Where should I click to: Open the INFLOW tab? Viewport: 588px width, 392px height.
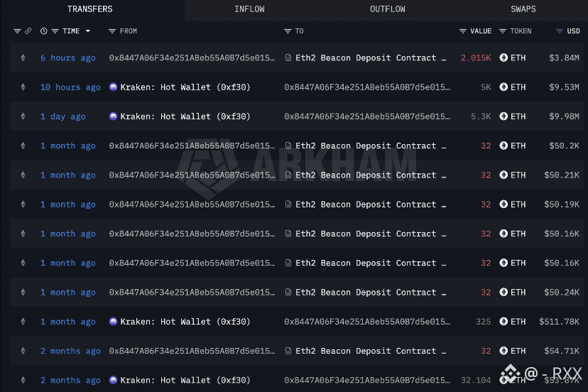pyautogui.click(x=249, y=9)
